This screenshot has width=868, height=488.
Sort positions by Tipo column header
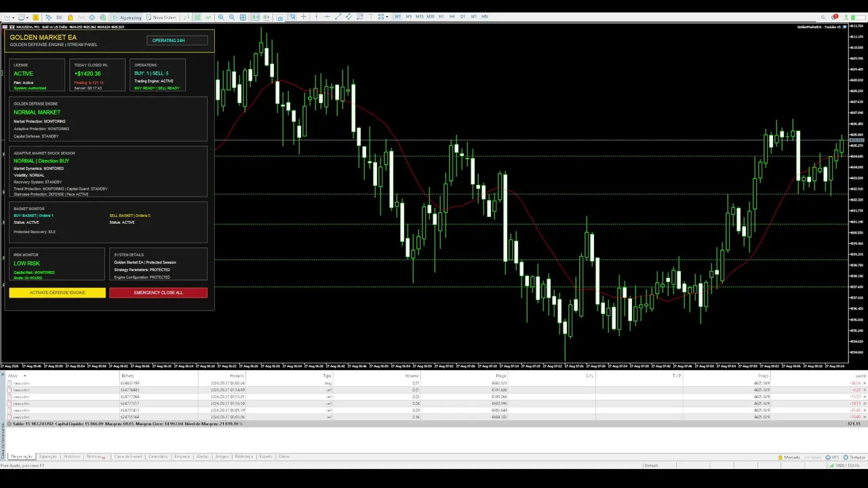click(327, 375)
